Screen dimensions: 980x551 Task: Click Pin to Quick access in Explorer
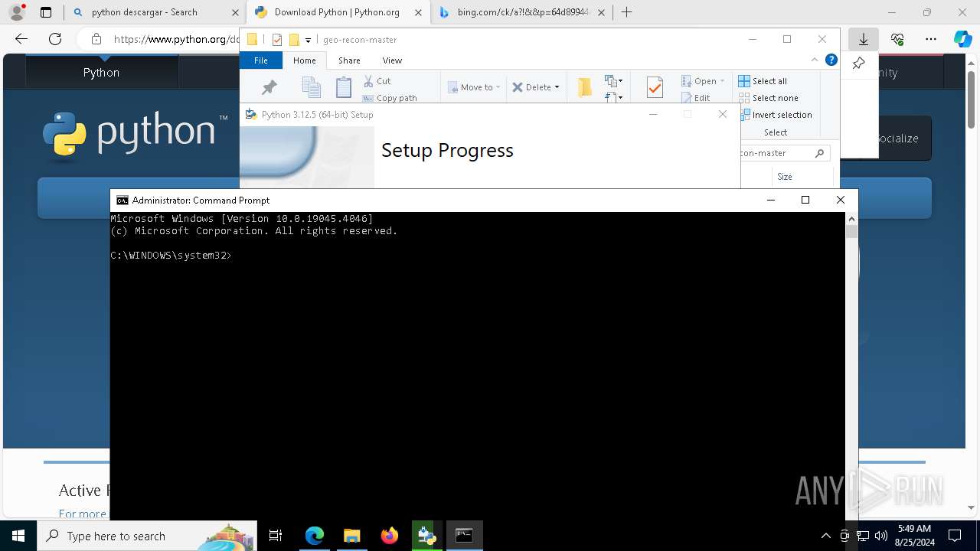(x=269, y=88)
